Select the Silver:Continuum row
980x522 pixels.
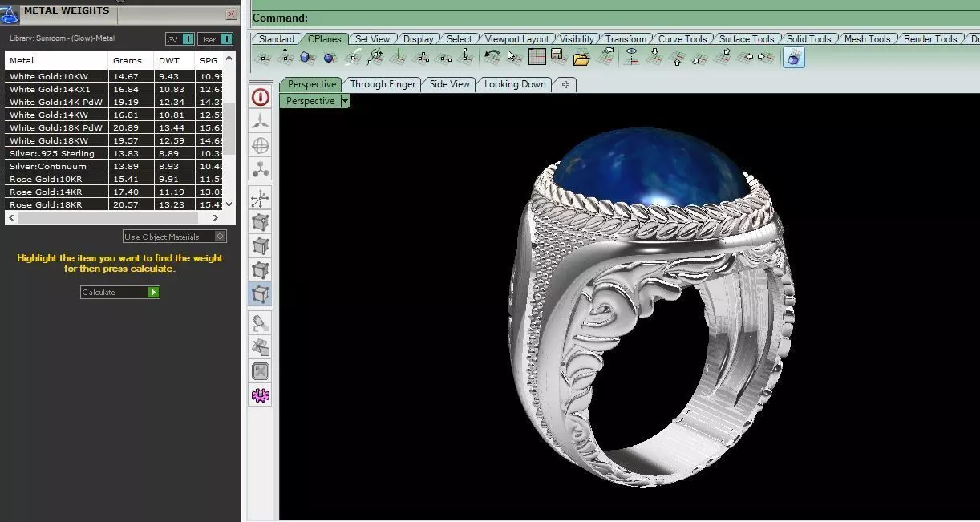point(115,166)
